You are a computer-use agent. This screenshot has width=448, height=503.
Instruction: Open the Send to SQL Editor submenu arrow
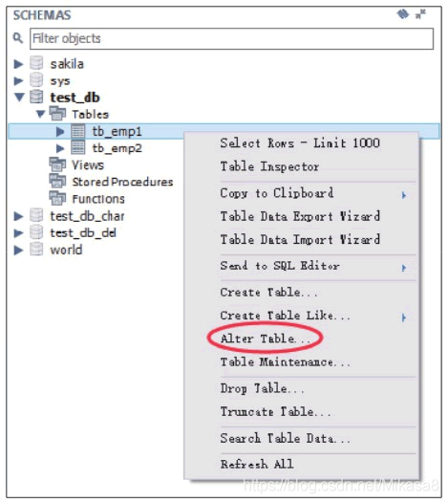point(404,268)
